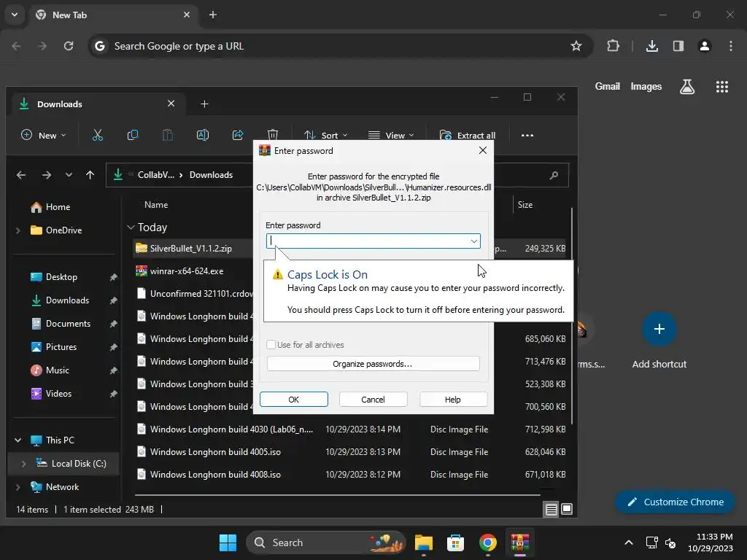Add a new Explorer tab
Image resolution: width=747 pixels, height=560 pixels.
click(204, 104)
